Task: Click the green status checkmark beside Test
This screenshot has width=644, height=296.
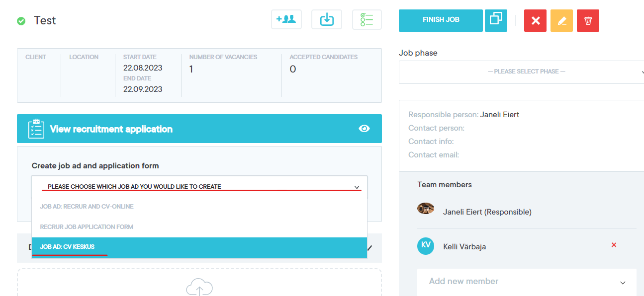Action: click(x=21, y=21)
